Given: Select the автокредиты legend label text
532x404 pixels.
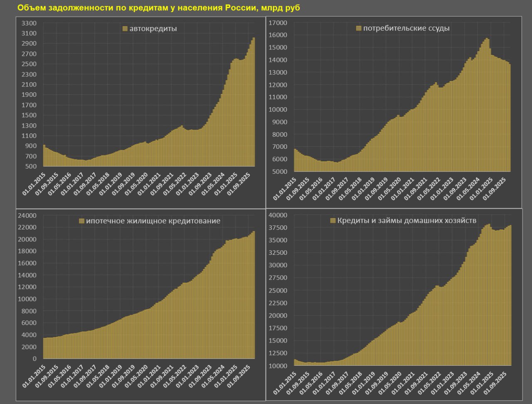Looking at the screenshot, I should tap(153, 29).
